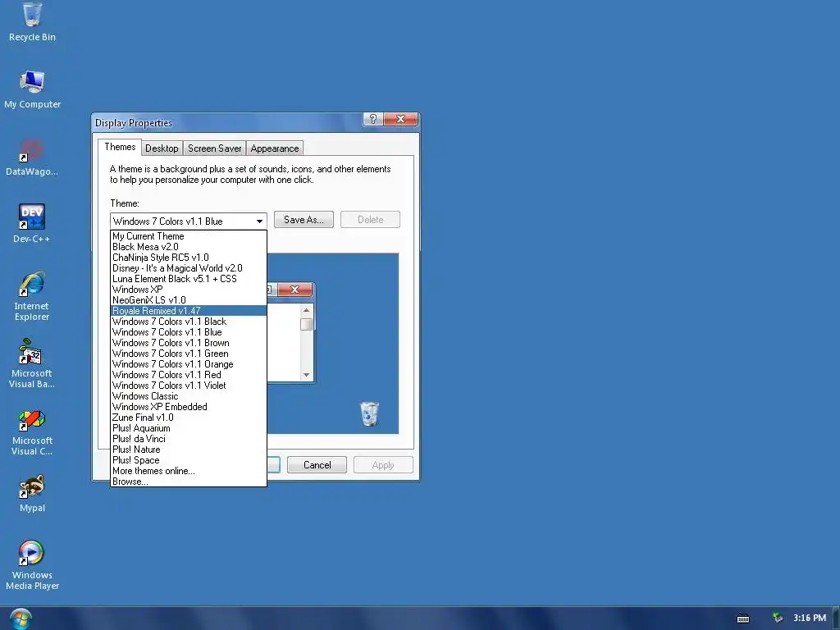This screenshot has height=630, width=840.
Task: Choose Windows 7 Colors v1.1 Violet
Action: click(x=189, y=386)
